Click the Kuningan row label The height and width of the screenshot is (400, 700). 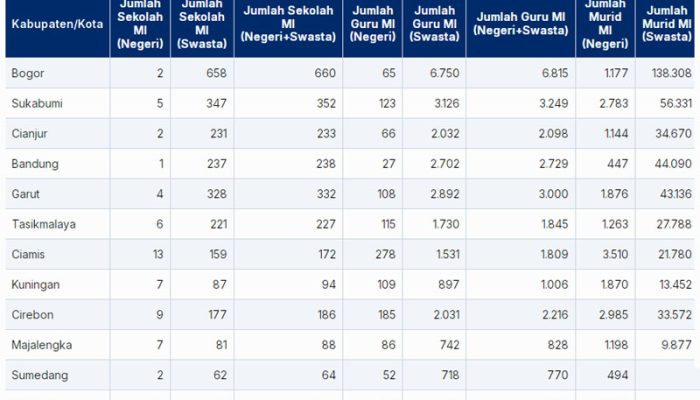35,285
